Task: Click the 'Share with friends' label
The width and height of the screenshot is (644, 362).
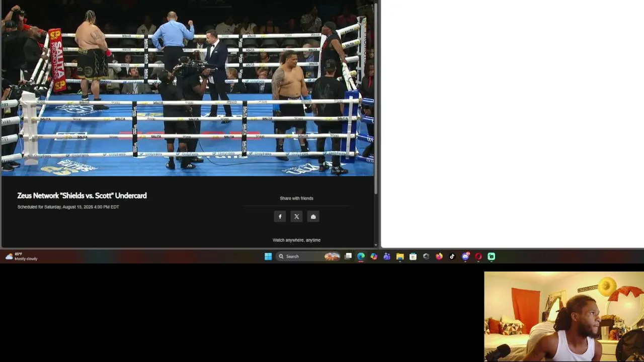Action: point(296,198)
